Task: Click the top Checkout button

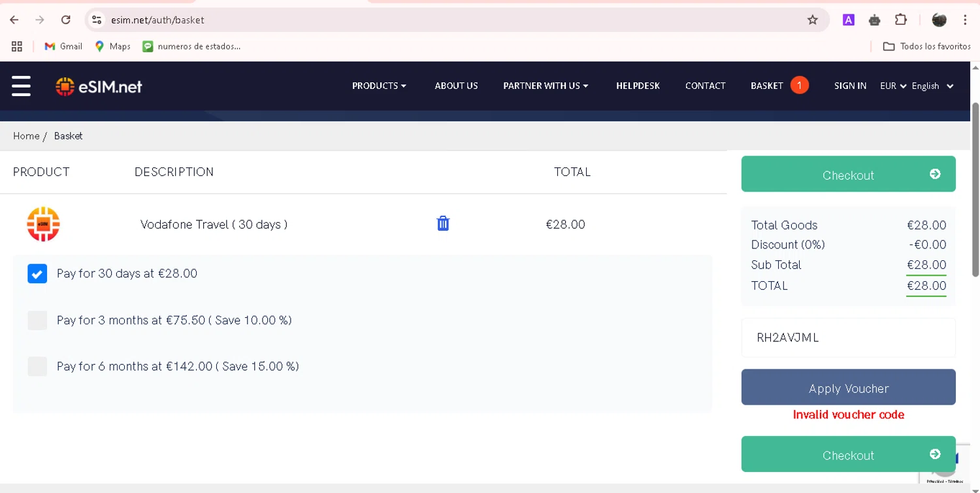Action: pyautogui.click(x=848, y=174)
